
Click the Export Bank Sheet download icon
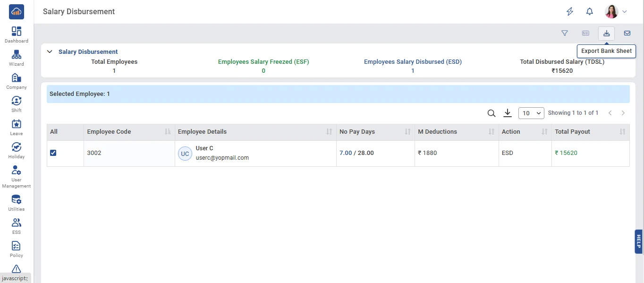pyautogui.click(x=606, y=33)
